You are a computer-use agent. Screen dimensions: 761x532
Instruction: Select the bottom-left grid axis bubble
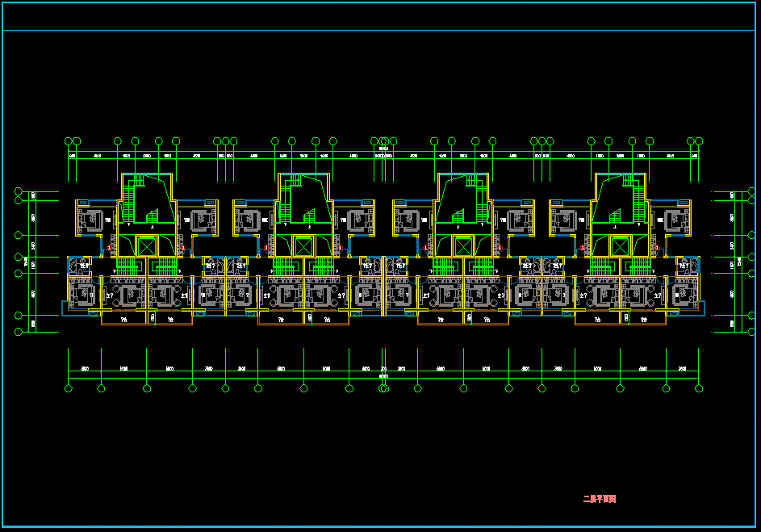[68, 388]
